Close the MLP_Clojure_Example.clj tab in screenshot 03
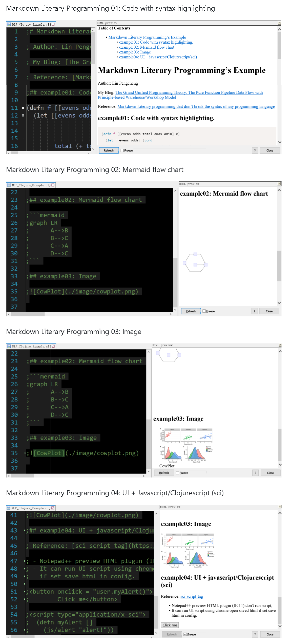The width and height of the screenshot is (292, 644). click(53, 346)
